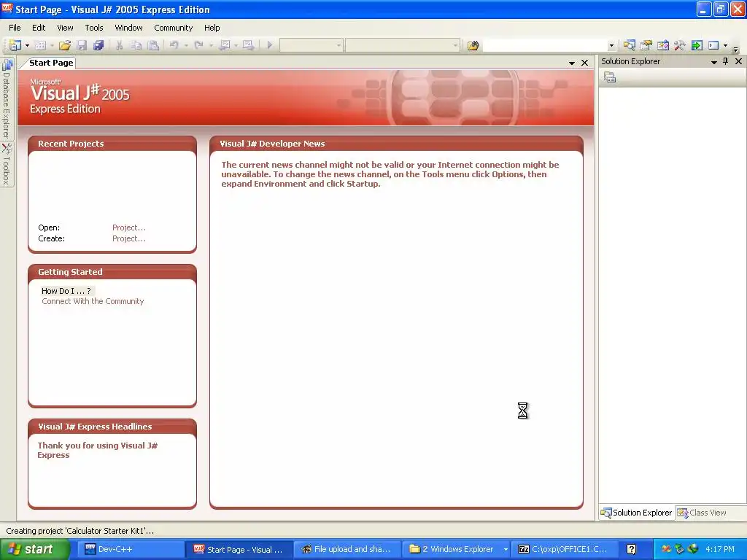Click the Find in Files binoculars icon
The width and height of the screenshot is (747, 560).
pos(473,46)
